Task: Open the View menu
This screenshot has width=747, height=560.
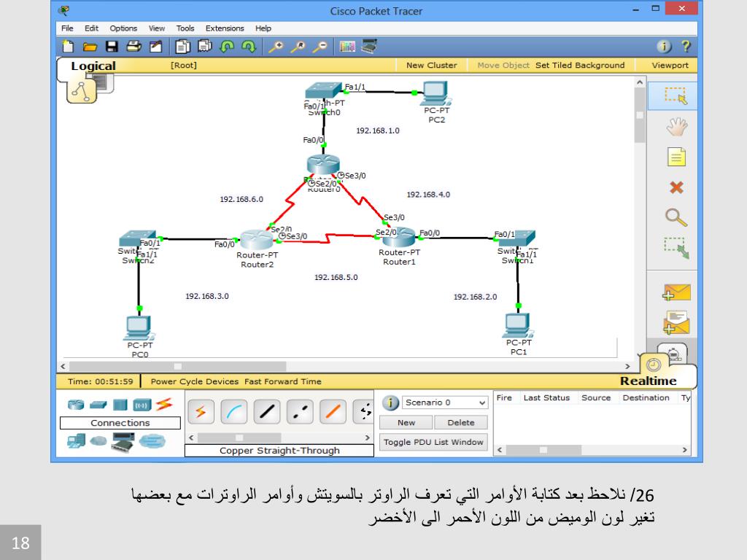Action: 157,28
